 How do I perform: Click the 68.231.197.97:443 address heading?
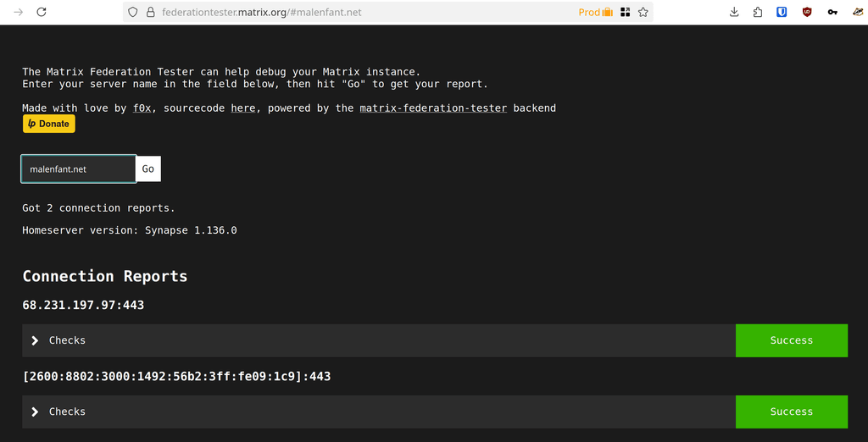83,305
